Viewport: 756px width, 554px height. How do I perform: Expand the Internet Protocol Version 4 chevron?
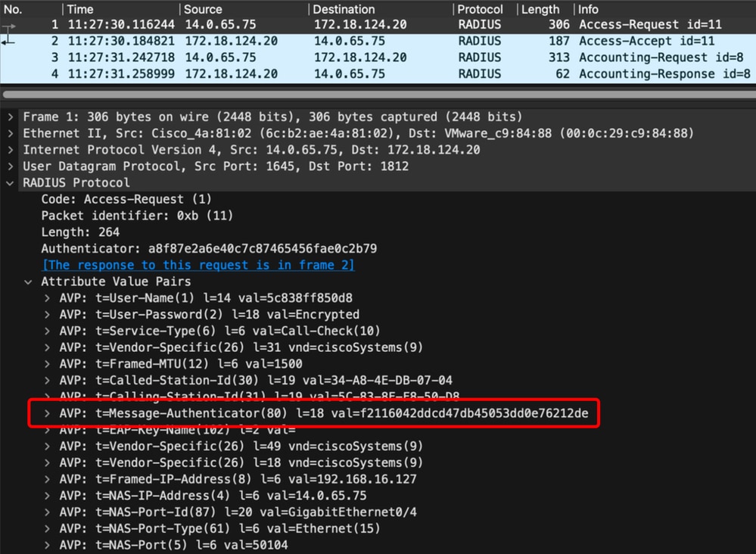tap(10, 149)
